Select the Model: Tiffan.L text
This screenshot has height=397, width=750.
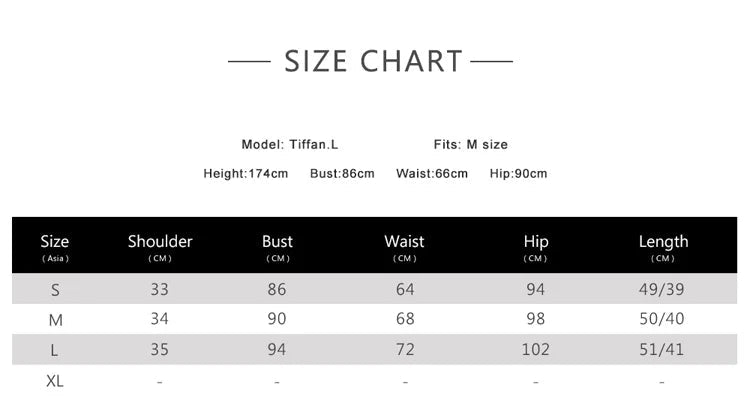[289, 144]
